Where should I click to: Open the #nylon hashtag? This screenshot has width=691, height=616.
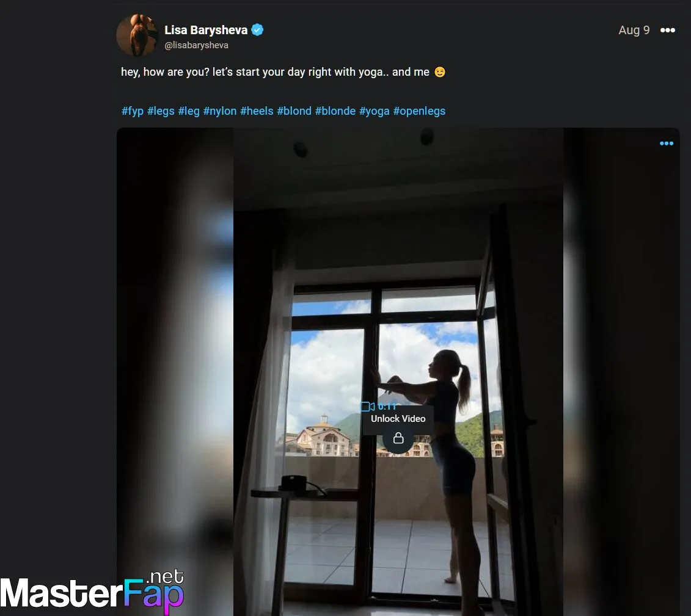click(220, 111)
